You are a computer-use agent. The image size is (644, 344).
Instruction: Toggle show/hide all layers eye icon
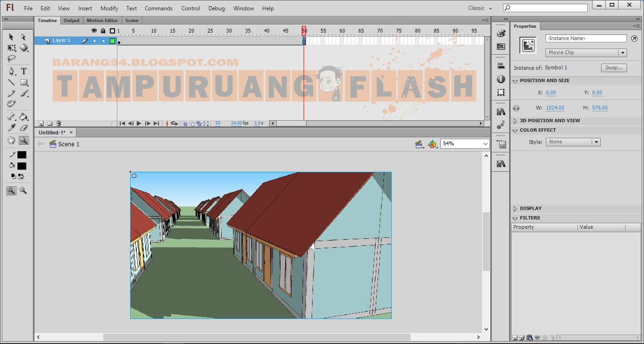(94, 31)
